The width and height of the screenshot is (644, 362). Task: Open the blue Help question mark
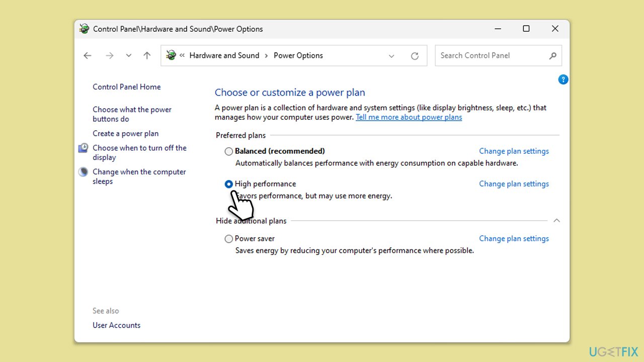[x=563, y=79]
